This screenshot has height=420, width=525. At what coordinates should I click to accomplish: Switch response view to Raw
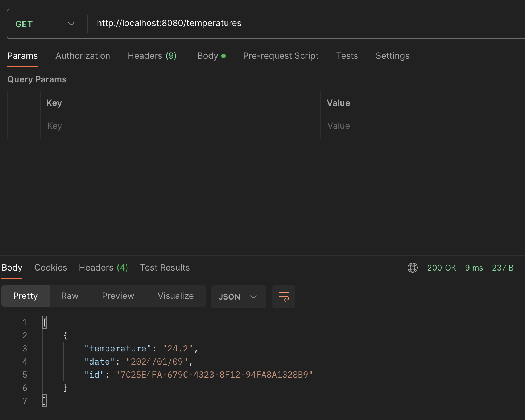[70, 296]
